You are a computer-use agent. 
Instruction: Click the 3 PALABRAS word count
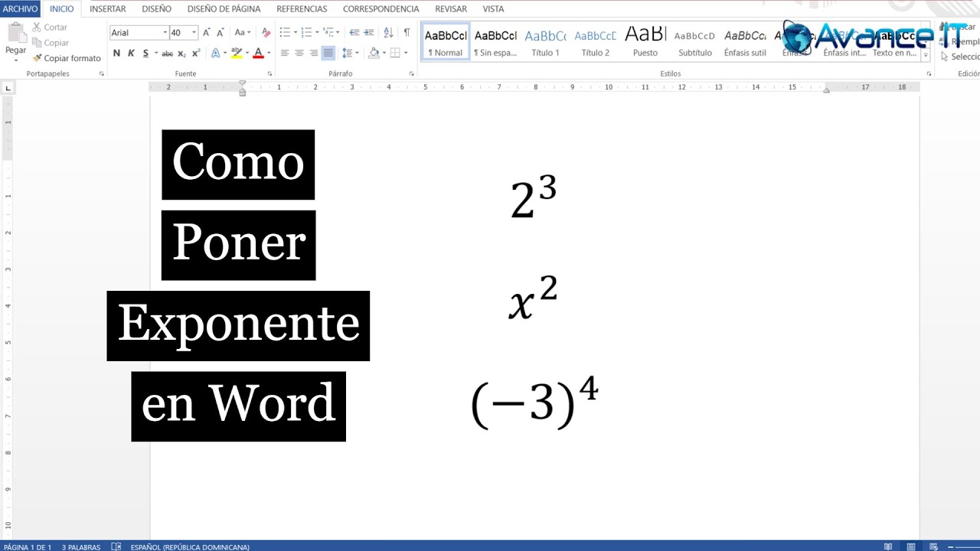[x=81, y=546]
